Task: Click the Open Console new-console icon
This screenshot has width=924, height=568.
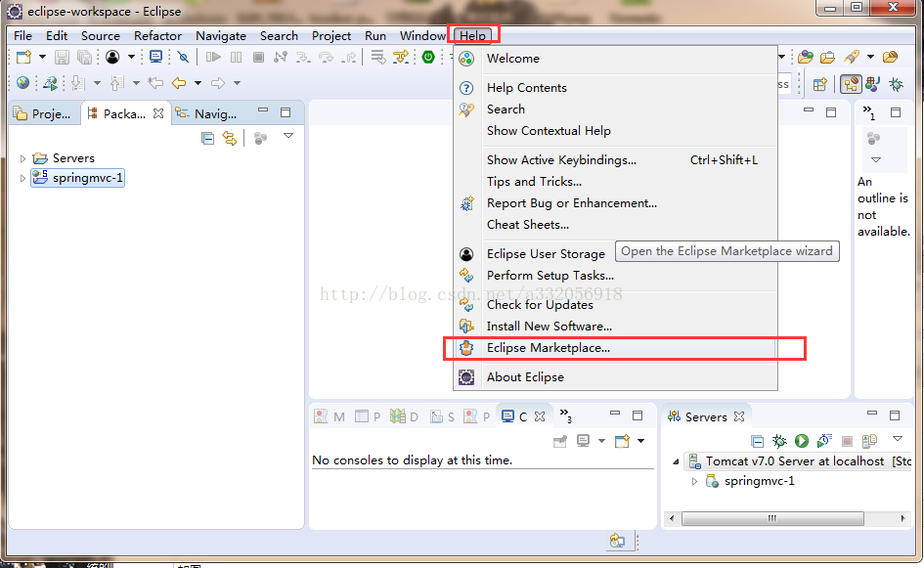Action: click(622, 441)
